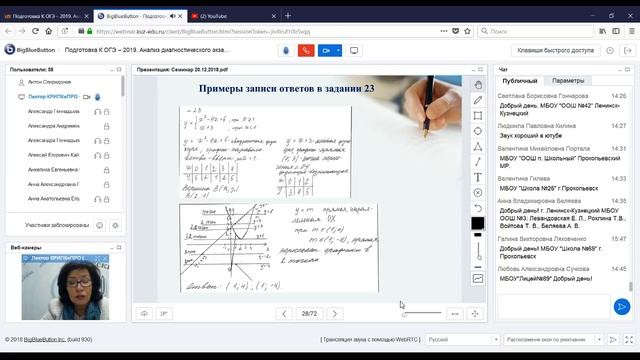Screen dimensions: 640x360
Task: Mute the microphone button
Action: 286,51
